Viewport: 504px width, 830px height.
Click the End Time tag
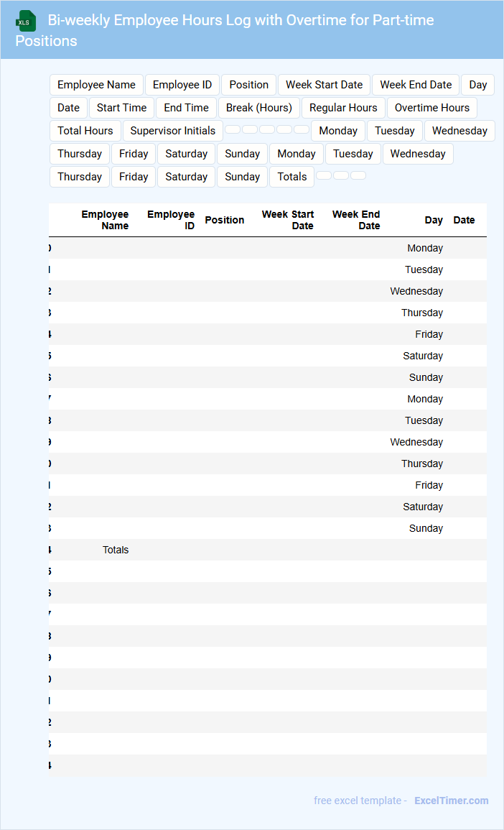pyautogui.click(x=186, y=108)
